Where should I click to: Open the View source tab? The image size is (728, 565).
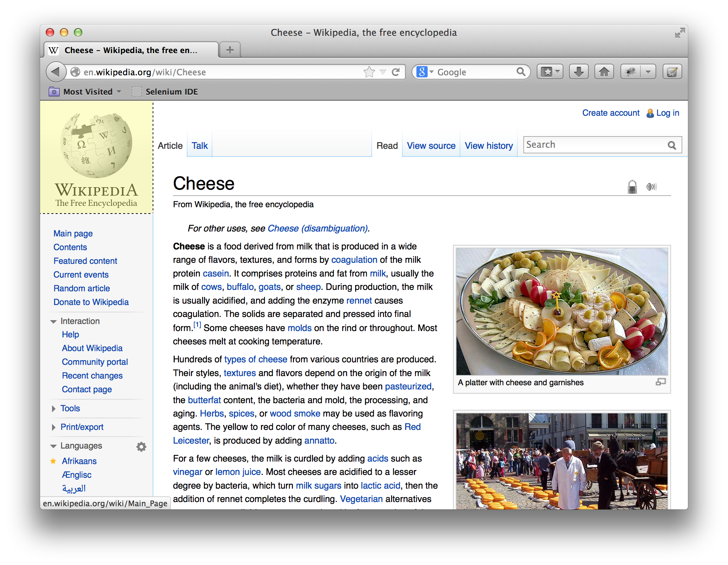tap(431, 146)
